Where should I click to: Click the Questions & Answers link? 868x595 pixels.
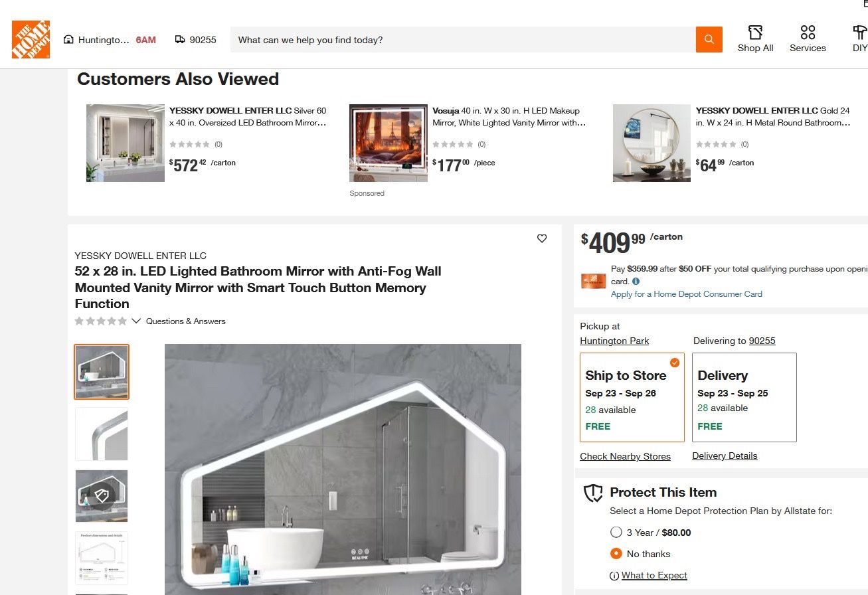click(186, 321)
